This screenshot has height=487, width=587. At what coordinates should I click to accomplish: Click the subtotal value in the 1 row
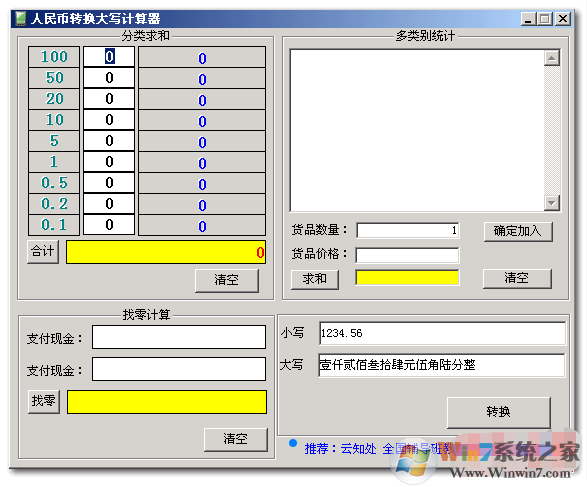point(202,163)
